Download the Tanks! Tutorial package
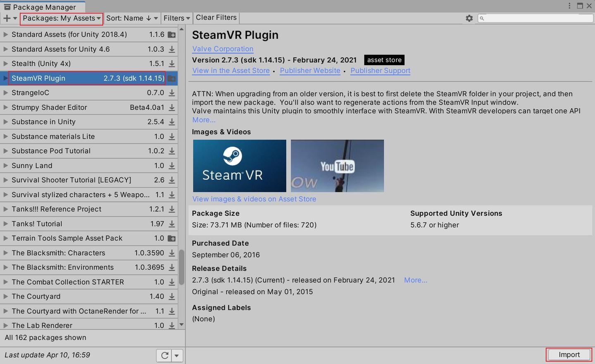Screen dimensions: 595x364 (171, 224)
